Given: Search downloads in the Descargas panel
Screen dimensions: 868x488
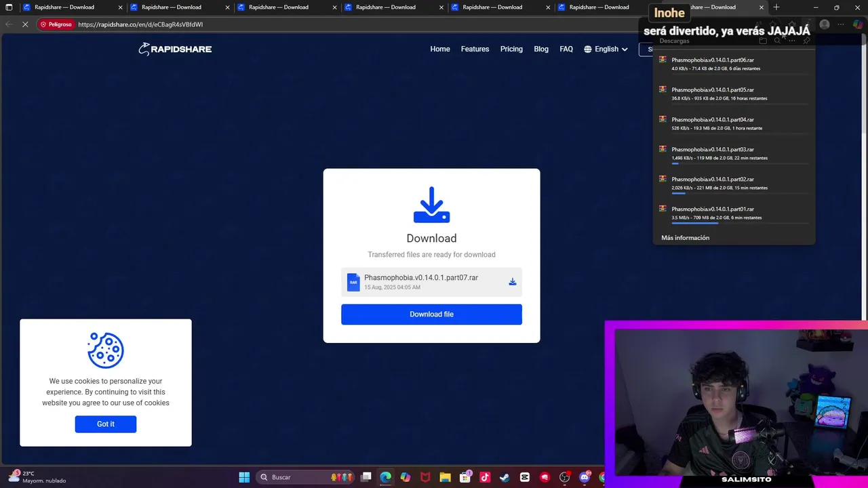Looking at the screenshot, I should tap(777, 41).
